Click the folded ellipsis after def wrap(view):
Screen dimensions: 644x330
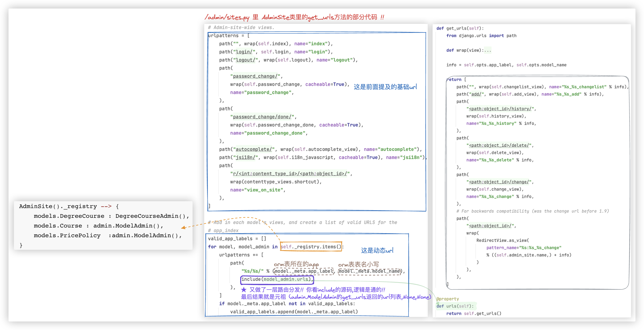coord(487,50)
